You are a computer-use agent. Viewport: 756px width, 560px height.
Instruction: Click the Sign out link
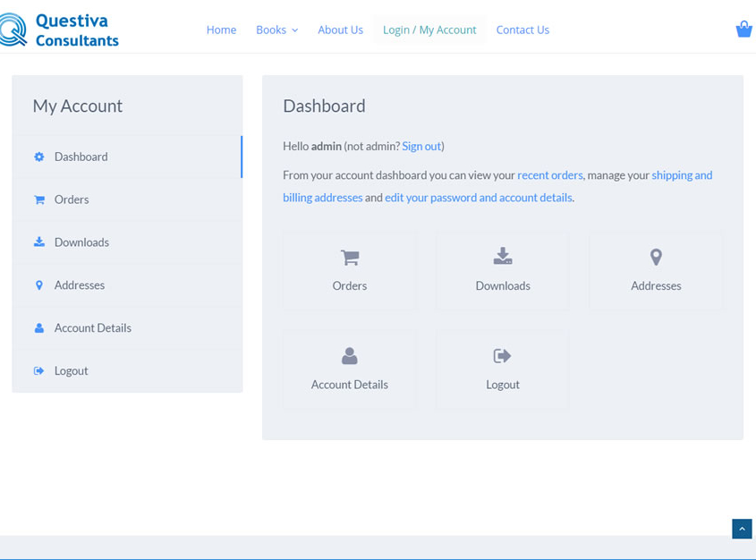tap(421, 146)
